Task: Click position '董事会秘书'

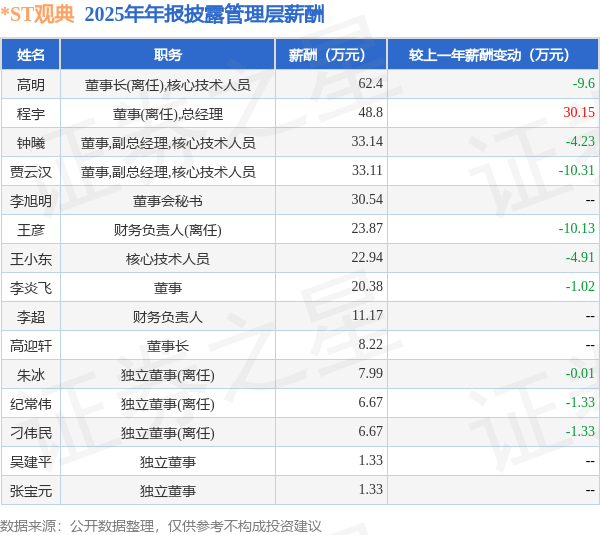Action: 168,201
